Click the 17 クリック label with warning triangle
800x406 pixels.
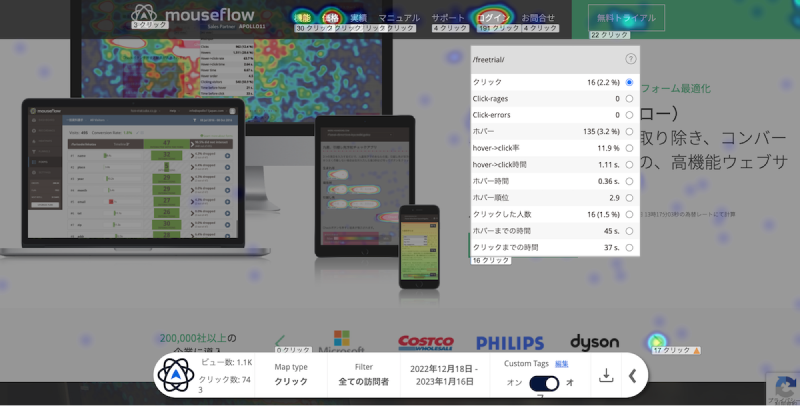[x=677, y=350]
